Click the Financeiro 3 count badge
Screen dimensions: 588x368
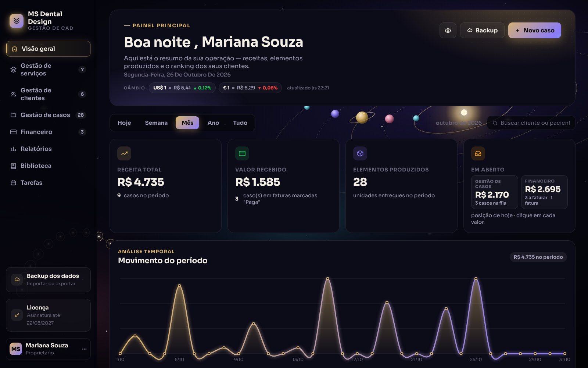[82, 132]
